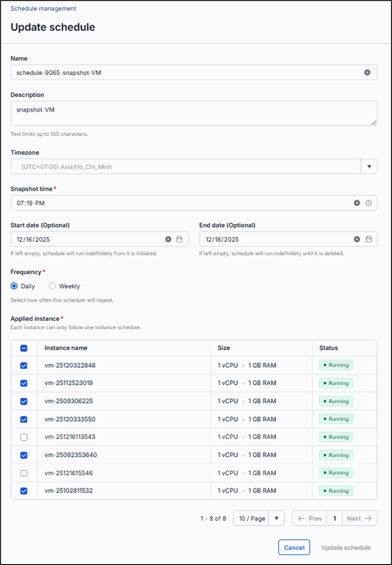Open the Snapshot time clock picker
The image size is (392, 565).
click(369, 203)
